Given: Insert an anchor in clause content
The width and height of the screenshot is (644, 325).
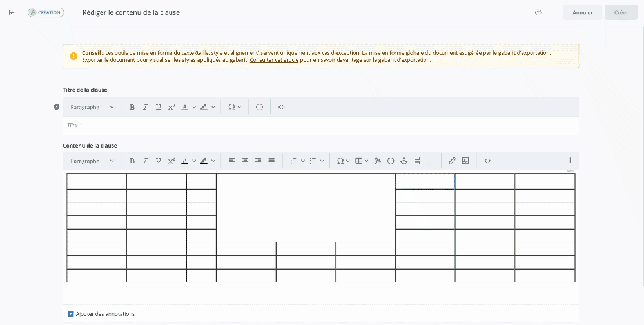Looking at the screenshot, I should tap(404, 161).
